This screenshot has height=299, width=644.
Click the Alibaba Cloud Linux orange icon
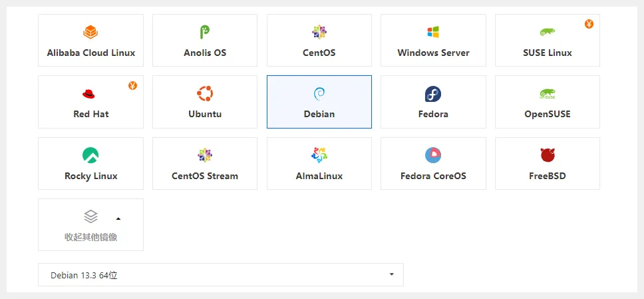click(90, 32)
